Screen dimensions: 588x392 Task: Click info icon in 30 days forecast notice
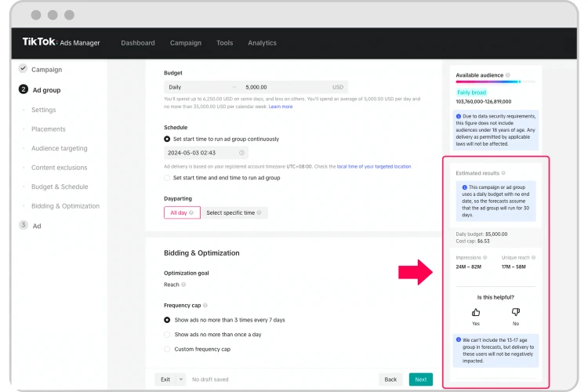point(465,187)
